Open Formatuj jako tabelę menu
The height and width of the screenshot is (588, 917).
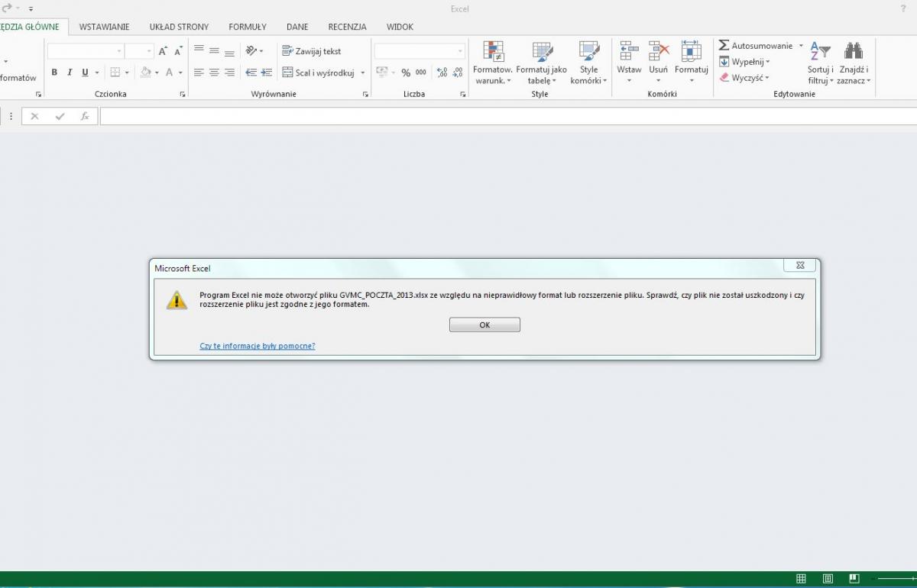pos(541,62)
